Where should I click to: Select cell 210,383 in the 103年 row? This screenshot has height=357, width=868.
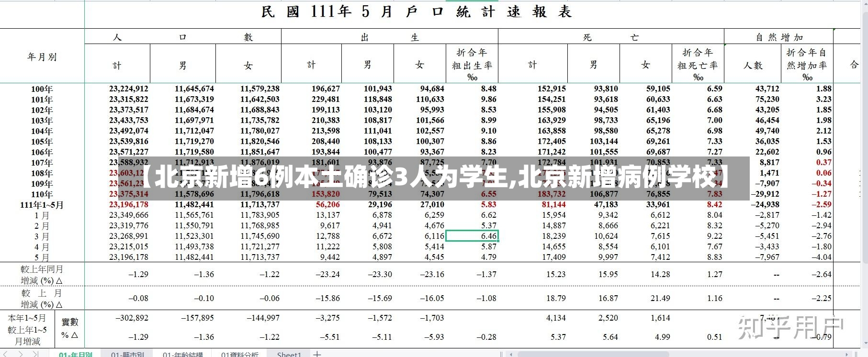(326, 120)
